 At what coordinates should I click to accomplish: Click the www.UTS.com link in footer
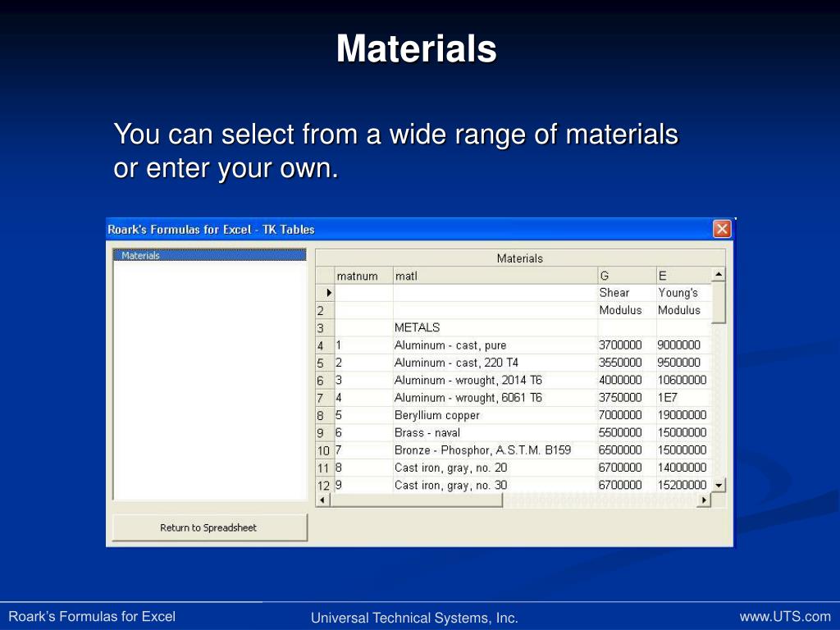(x=785, y=617)
